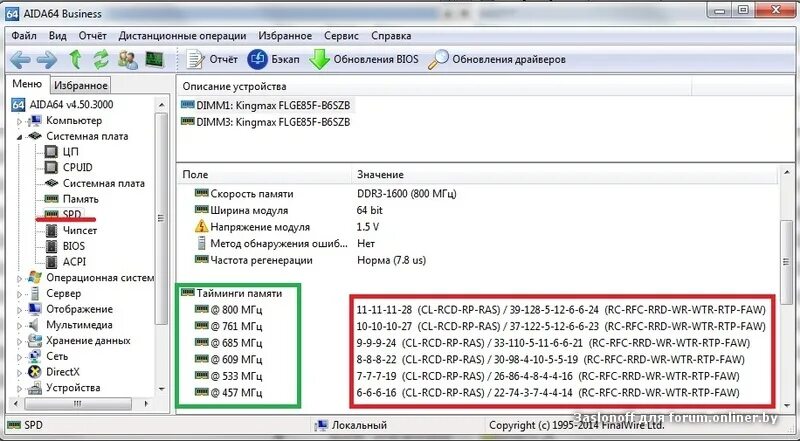Select Устройства in the tree
The image size is (800, 441).
pyautogui.click(x=73, y=388)
